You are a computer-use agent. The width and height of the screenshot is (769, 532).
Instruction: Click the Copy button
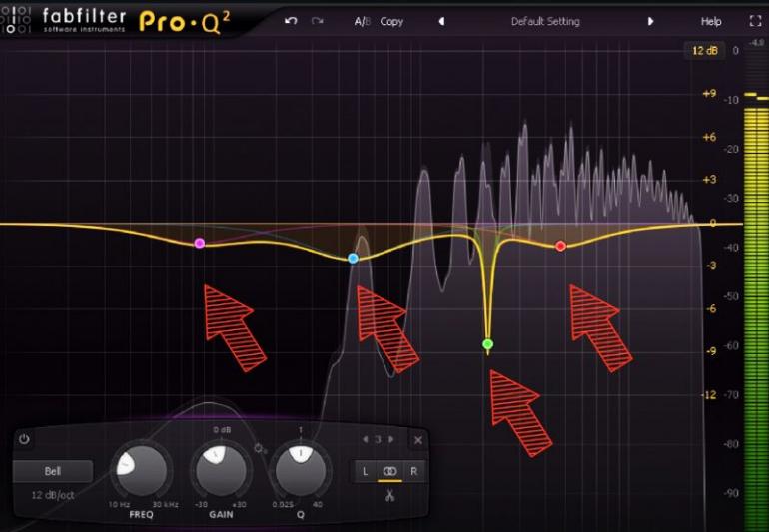pos(391,22)
